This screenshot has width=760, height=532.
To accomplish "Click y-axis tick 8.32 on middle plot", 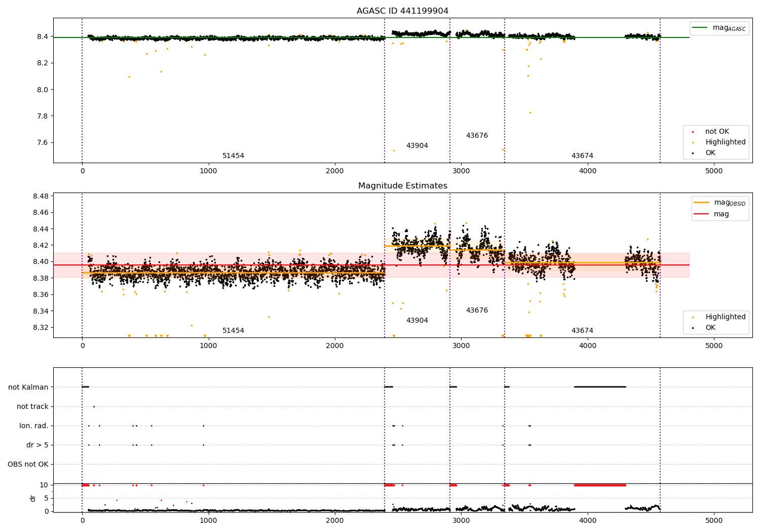I will [x=40, y=327].
